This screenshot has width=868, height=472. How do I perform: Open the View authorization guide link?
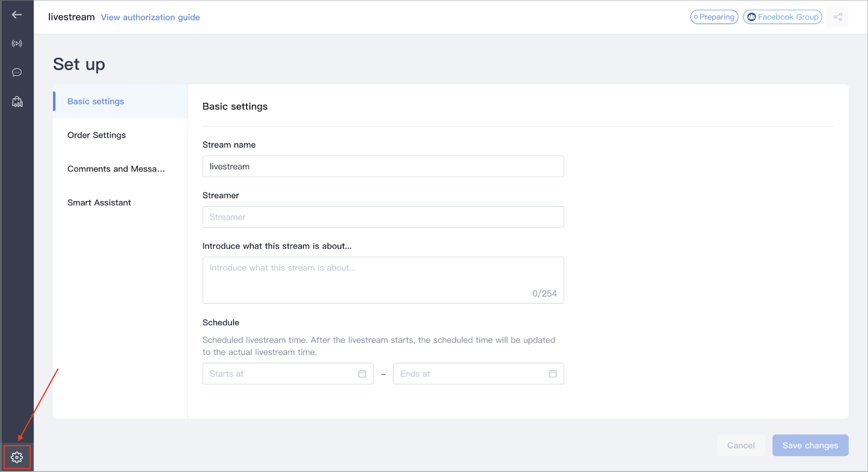(x=150, y=17)
